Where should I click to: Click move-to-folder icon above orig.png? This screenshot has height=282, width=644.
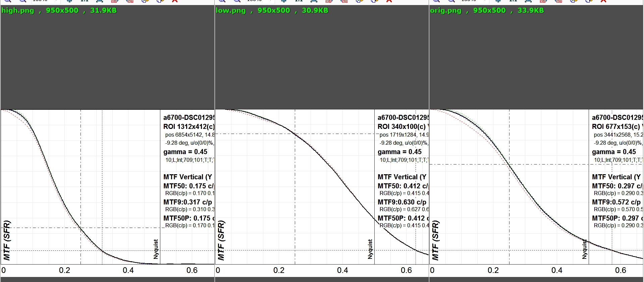click(589, 1)
